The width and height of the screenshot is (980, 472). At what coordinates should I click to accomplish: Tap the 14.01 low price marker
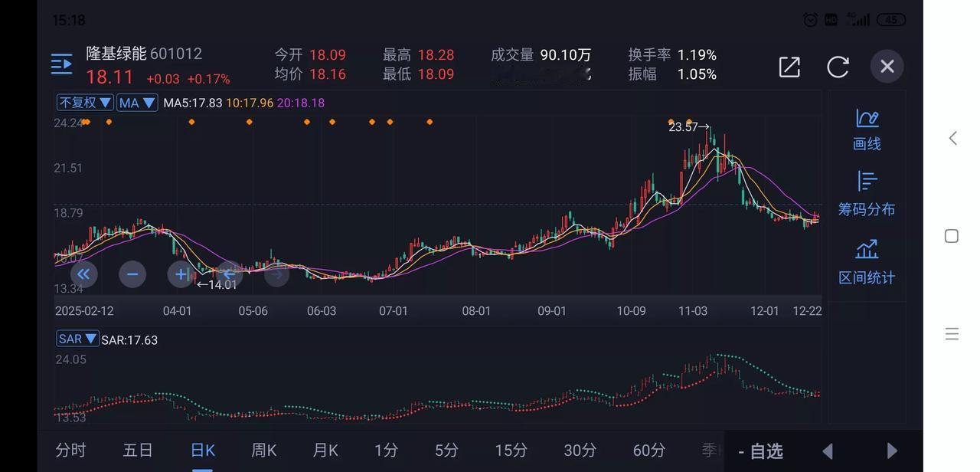point(217,285)
